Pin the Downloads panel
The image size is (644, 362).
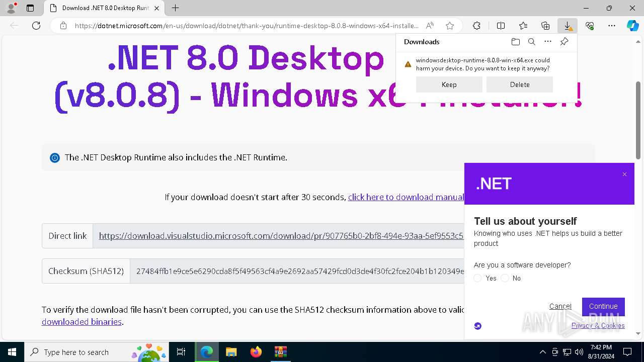click(x=564, y=42)
